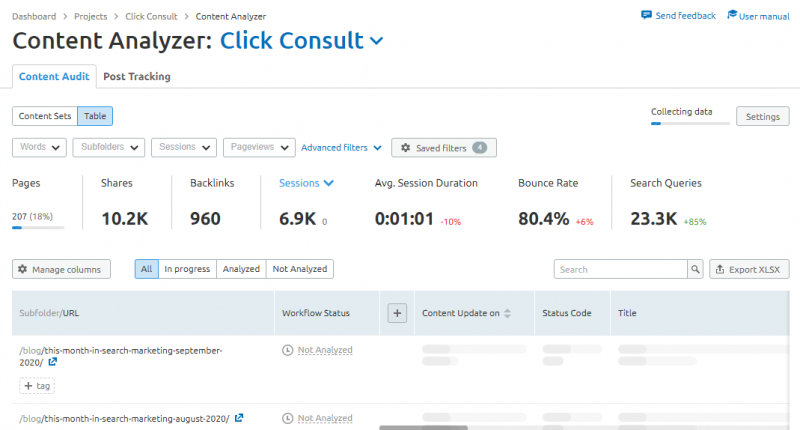The height and width of the screenshot is (430, 800).
Task: Select the In progress status filter
Action: pyautogui.click(x=187, y=269)
